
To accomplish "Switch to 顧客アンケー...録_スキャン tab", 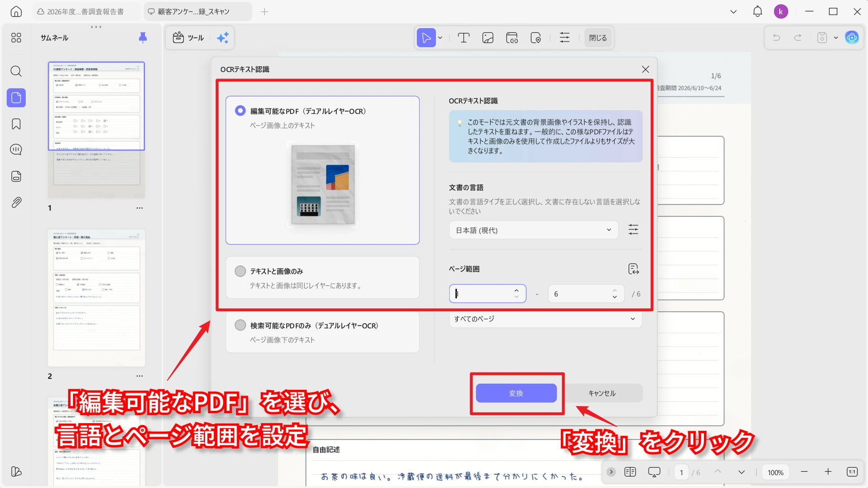I will coord(198,11).
